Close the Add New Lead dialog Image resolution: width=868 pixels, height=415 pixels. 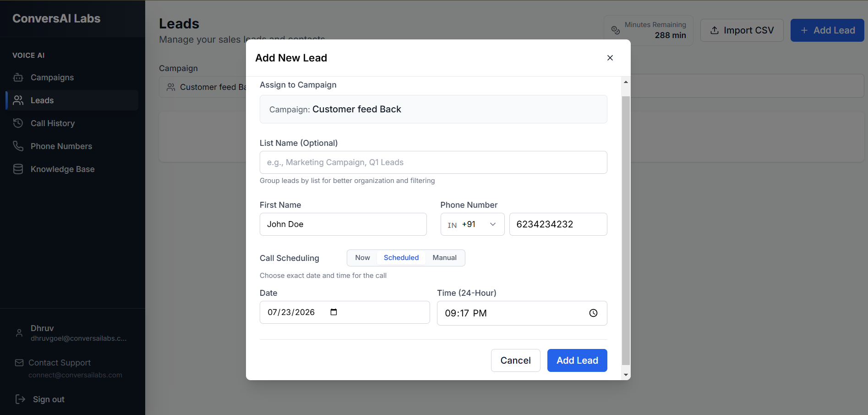(x=610, y=58)
